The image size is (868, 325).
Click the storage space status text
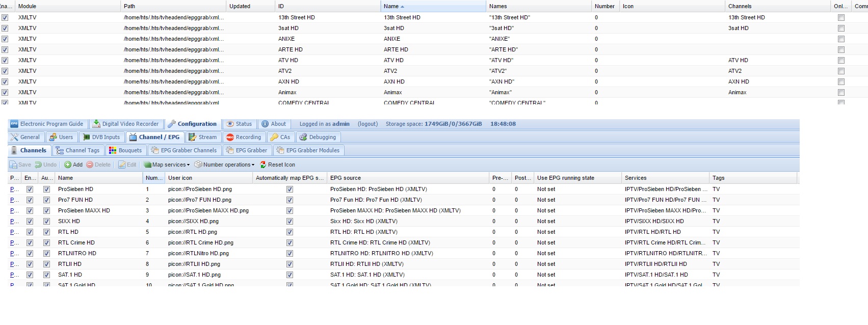[x=434, y=124]
